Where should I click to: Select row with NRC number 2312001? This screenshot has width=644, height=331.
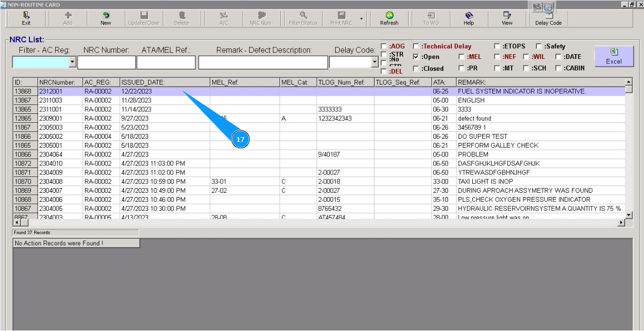pyautogui.click(x=319, y=91)
